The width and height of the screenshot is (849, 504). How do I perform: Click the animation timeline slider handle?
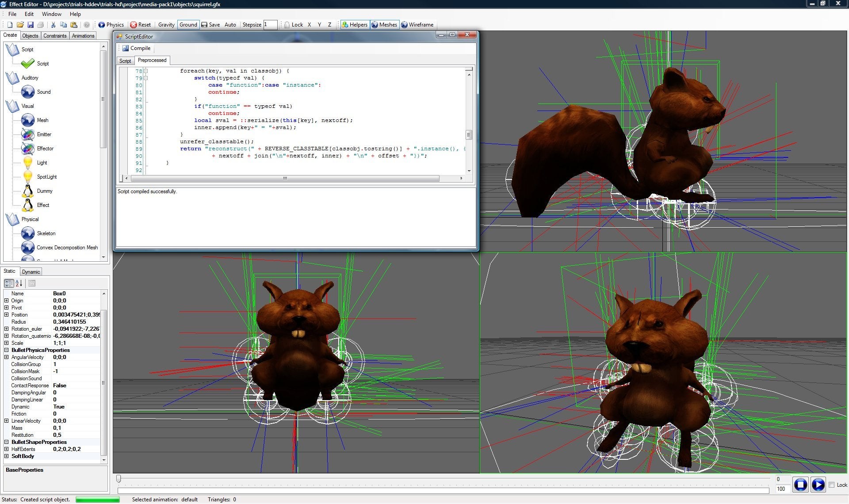click(119, 479)
